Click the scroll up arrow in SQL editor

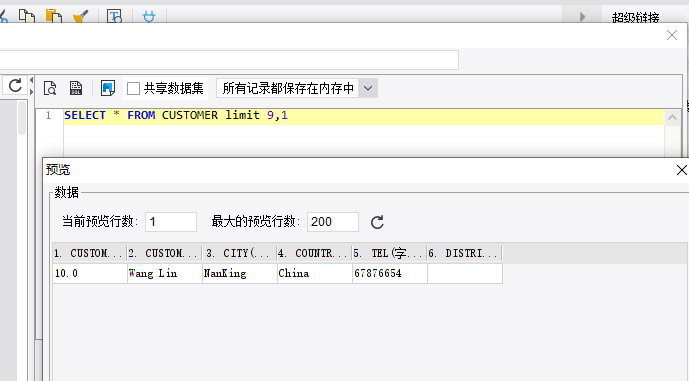(672, 117)
